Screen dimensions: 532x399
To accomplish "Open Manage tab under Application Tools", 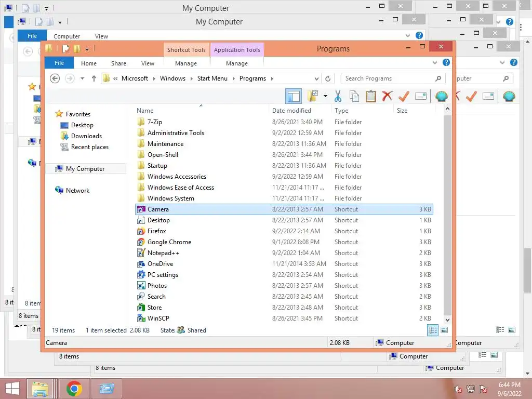I will click(237, 63).
